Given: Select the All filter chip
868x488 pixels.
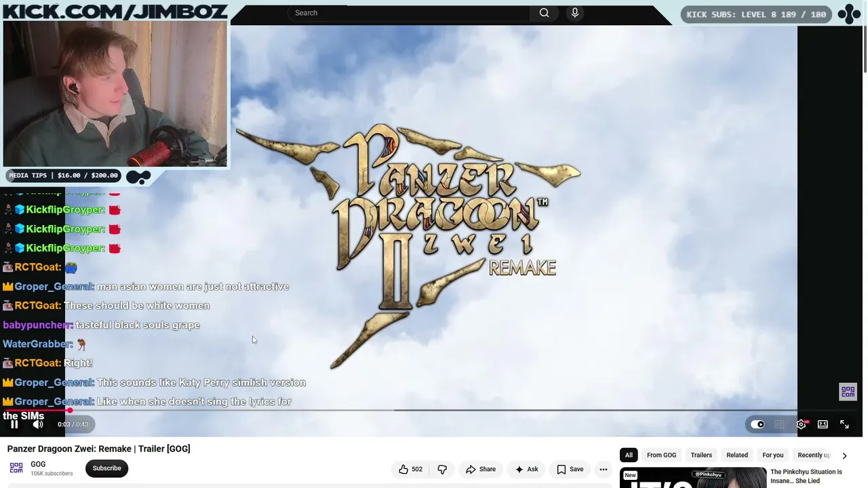Looking at the screenshot, I should pyautogui.click(x=629, y=455).
